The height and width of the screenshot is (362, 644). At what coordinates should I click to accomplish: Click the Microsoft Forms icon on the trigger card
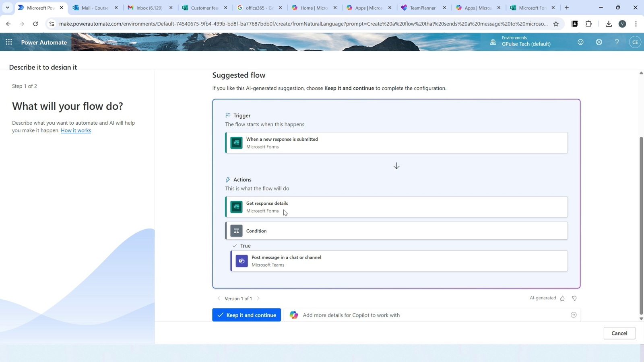coord(236,142)
